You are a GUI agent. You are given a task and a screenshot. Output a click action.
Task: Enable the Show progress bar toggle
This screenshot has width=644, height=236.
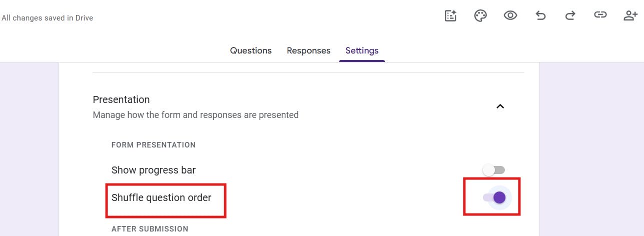click(x=494, y=170)
